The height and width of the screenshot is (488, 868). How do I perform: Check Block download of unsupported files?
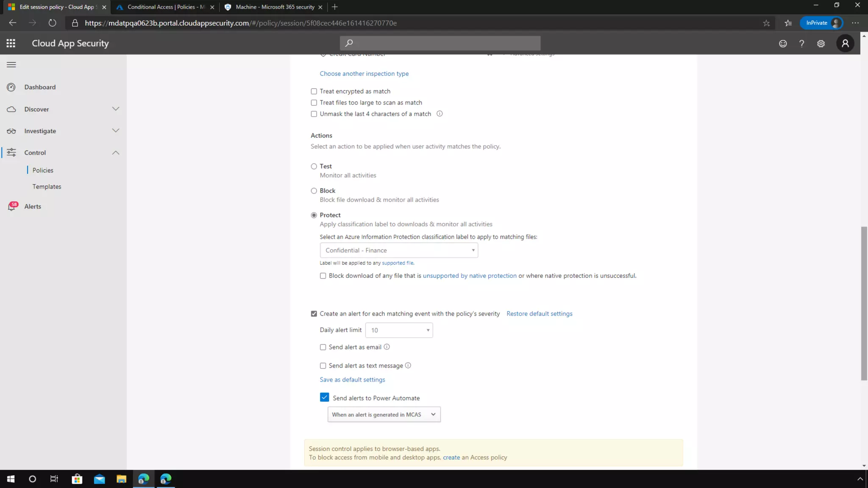(323, 276)
